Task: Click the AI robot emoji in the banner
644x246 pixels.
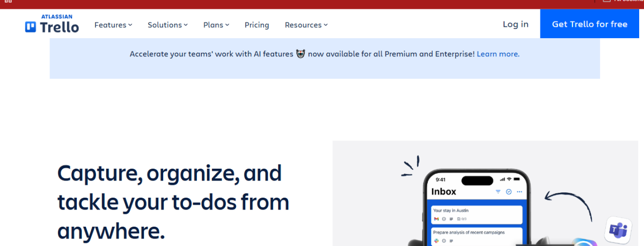Action: (x=301, y=54)
